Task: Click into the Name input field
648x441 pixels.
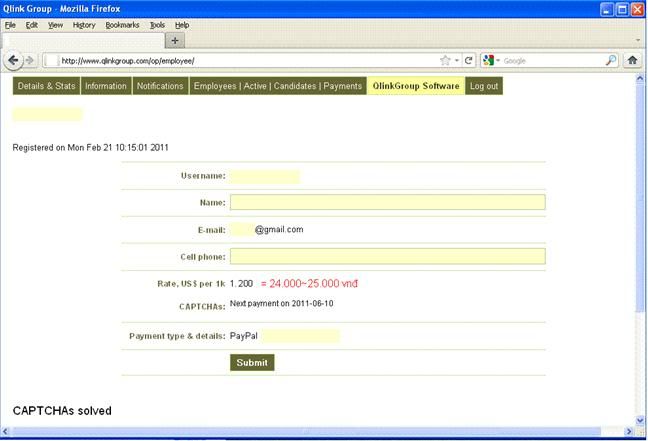Action: pyautogui.click(x=388, y=202)
